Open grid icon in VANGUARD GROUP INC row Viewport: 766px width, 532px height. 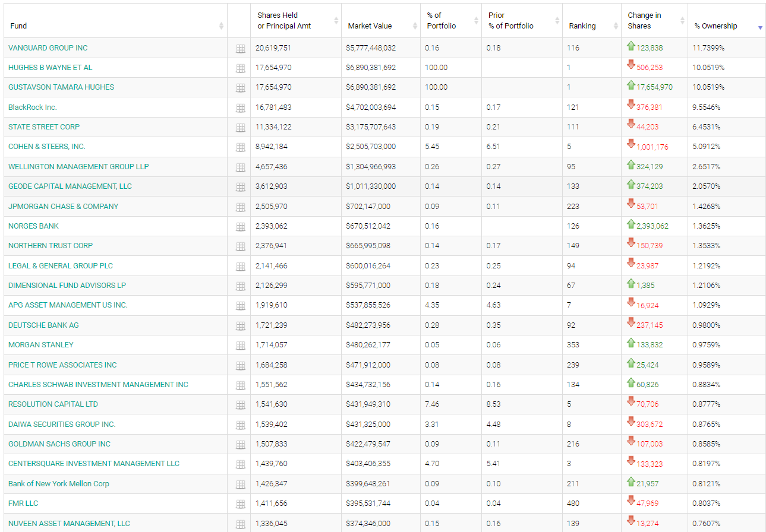coord(241,49)
